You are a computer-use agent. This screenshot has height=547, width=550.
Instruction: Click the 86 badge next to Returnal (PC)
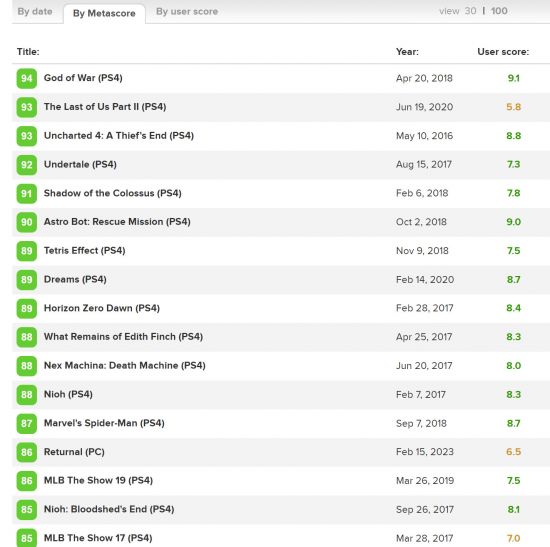(x=27, y=452)
